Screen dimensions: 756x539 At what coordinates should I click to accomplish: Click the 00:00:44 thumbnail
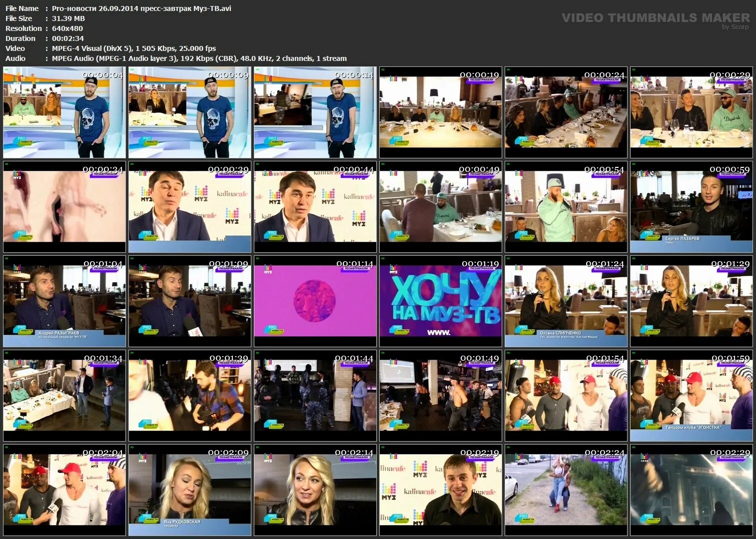click(315, 207)
